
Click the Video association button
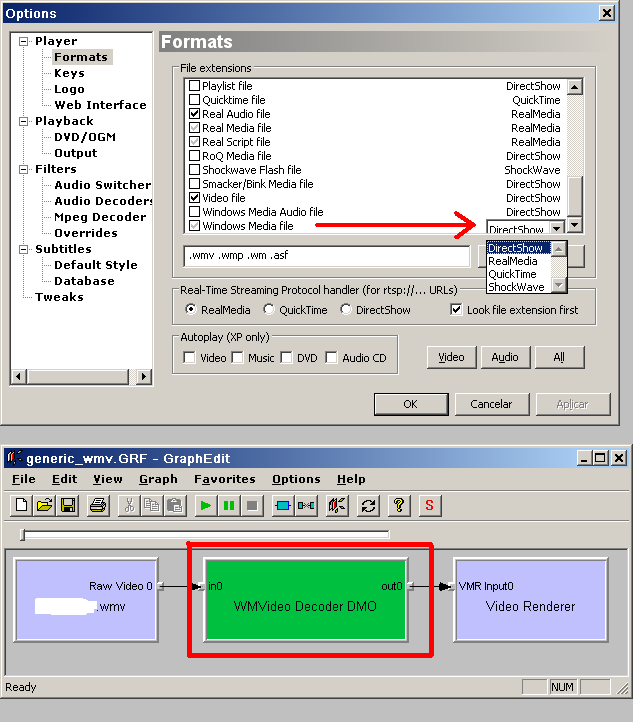click(451, 357)
